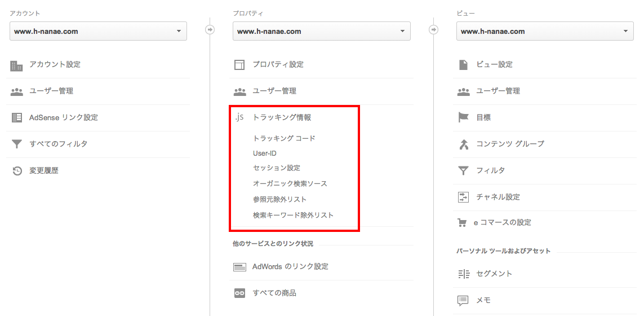View 変更履歴
Viewport: 644px width, 316px height.
(x=43, y=170)
